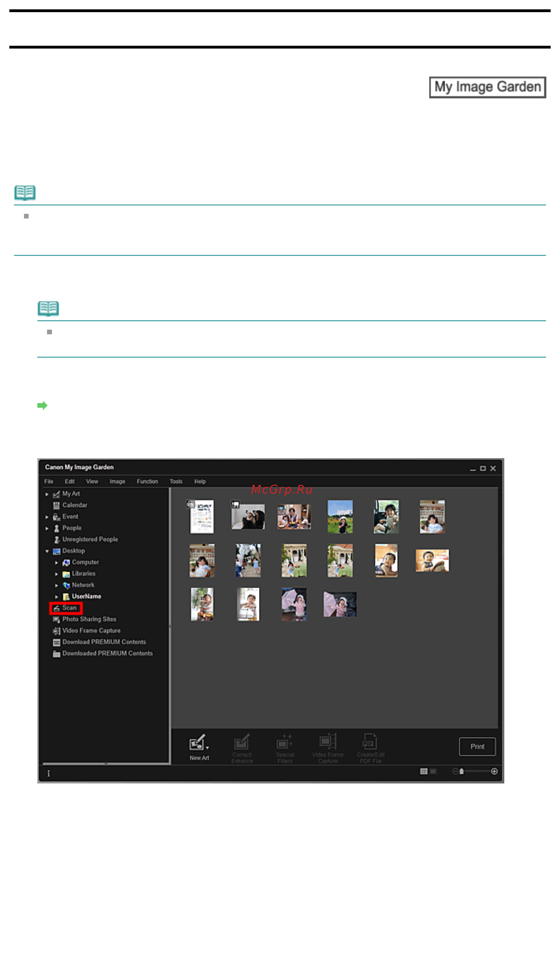560x978 pixels.
Task: Open the Function menu
Action: [147, 481]
